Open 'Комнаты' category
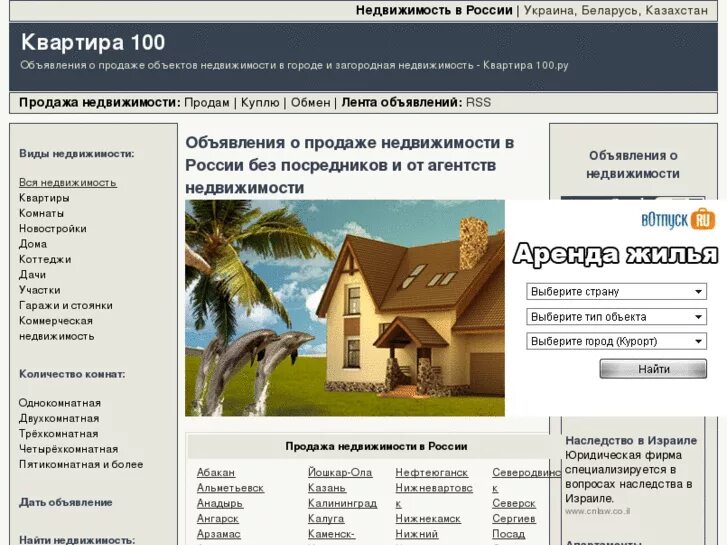This screenshot has width=727, height=545. coord(42,213)
